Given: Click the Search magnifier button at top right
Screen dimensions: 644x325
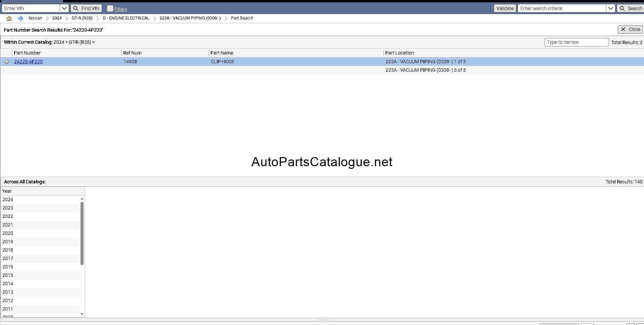Looking at the screenshot, I should 631,8.
